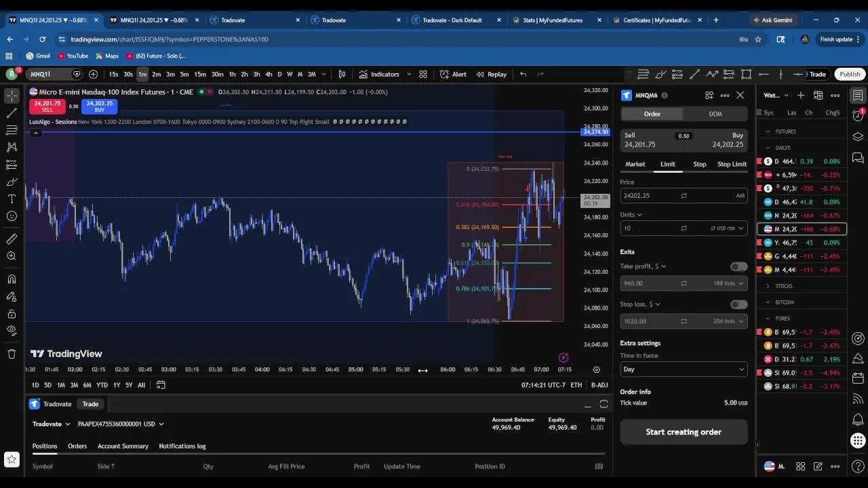The height and width of the screenshot is (488, 868).
Task: Open the Indicators menu
Action: point(379,74)
